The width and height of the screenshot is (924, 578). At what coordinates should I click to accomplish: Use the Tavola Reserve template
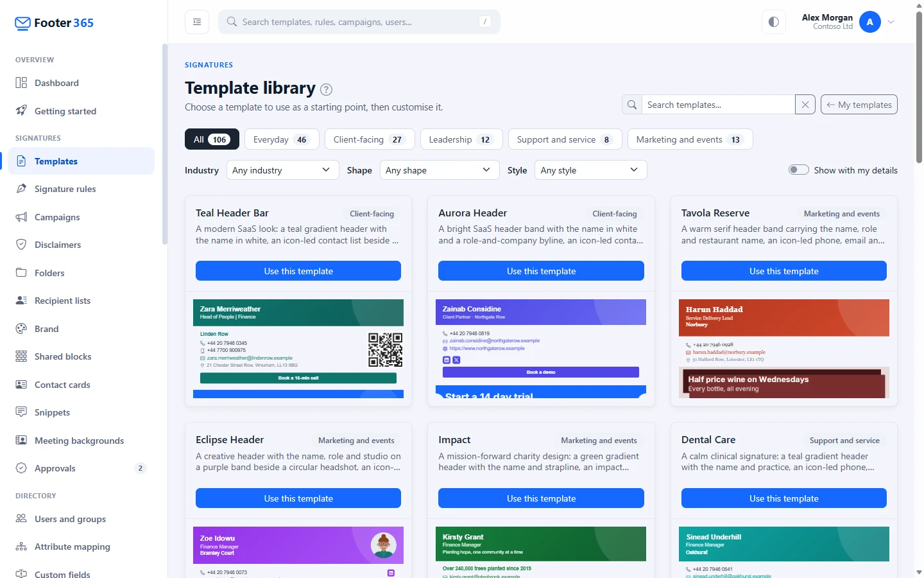coord(784,271)
